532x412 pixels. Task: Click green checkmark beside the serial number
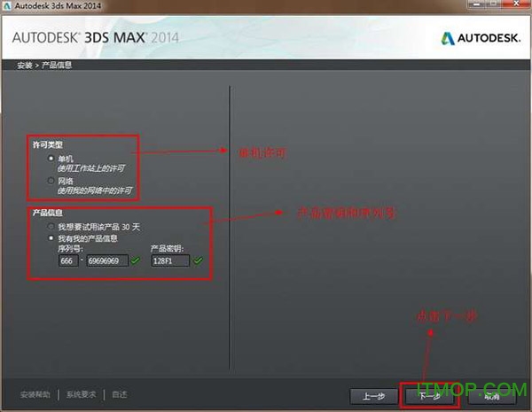pos(135,260)
